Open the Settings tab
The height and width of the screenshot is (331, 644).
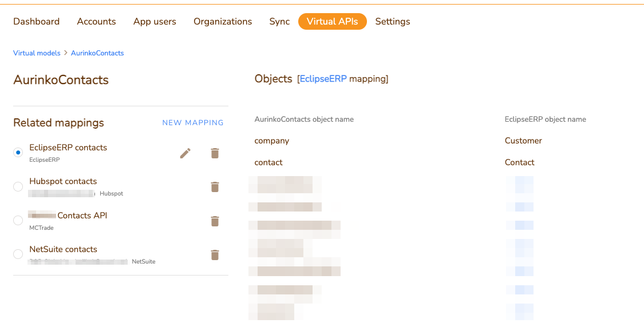[x=393, y=21]
